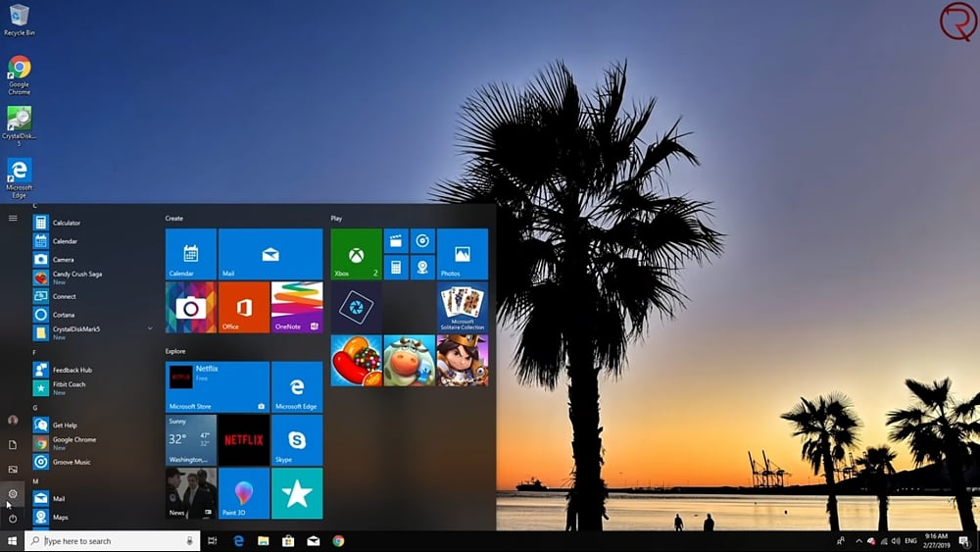Open Microsoft Solitaire Collection tile

(x=463, y=307)
